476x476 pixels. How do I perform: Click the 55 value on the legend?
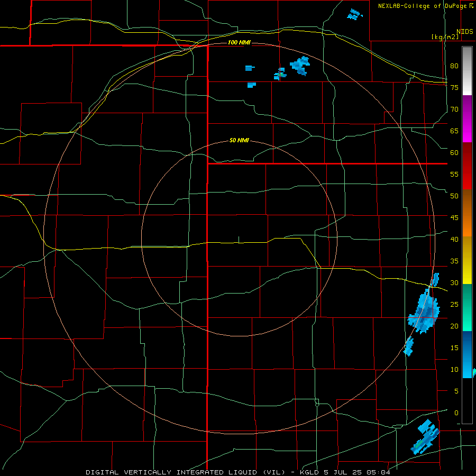tap(454, 174)
